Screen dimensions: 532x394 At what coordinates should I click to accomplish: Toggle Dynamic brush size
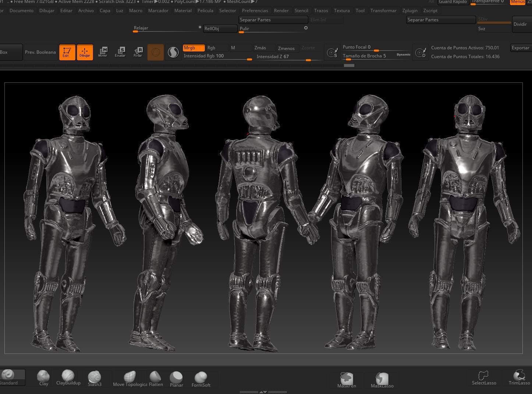[403, 54]
